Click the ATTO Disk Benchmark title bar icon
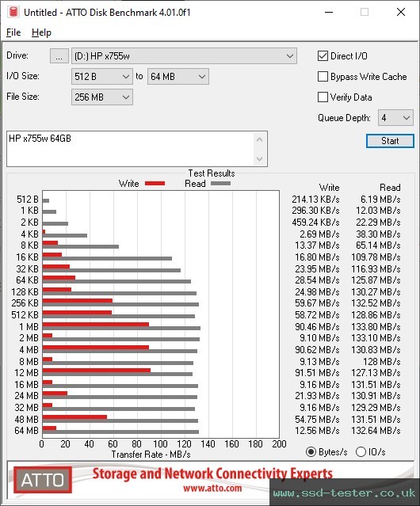This screenshot has width=420, height=506. tap(13, 12)
